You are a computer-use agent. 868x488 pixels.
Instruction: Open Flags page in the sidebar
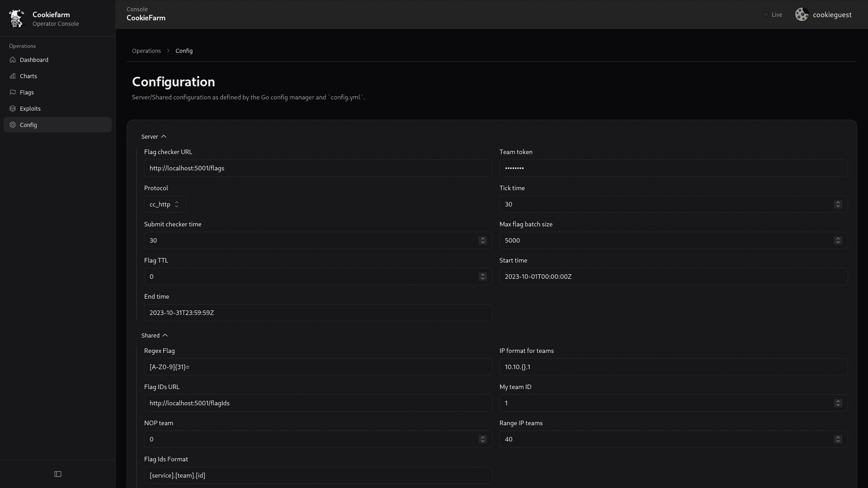pyautogui.click(x=57, y=92)
